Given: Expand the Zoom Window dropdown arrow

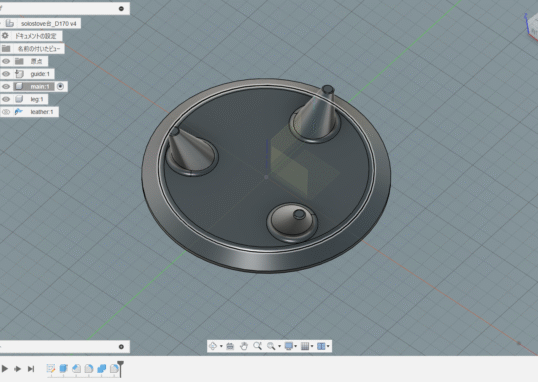Looking at the screenshot, I should point(279,346).
